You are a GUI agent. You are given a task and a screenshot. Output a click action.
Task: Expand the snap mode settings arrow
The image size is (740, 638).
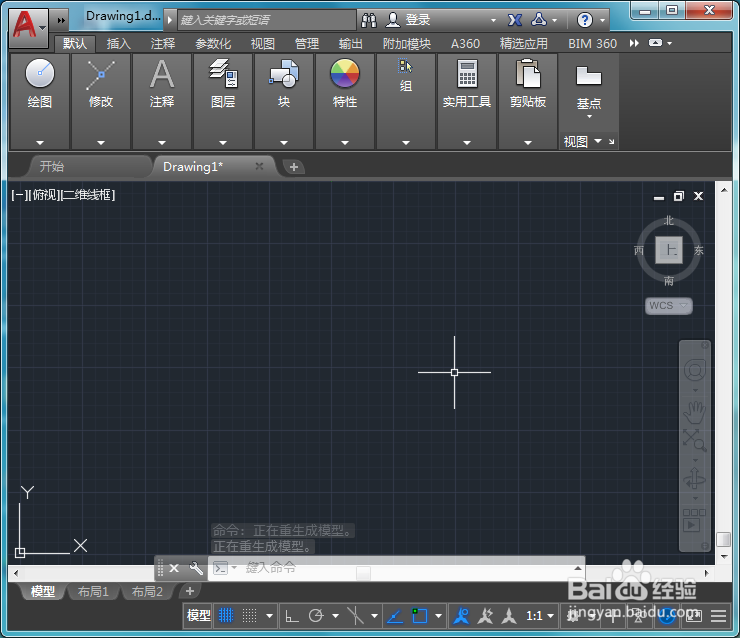[269, 616]
